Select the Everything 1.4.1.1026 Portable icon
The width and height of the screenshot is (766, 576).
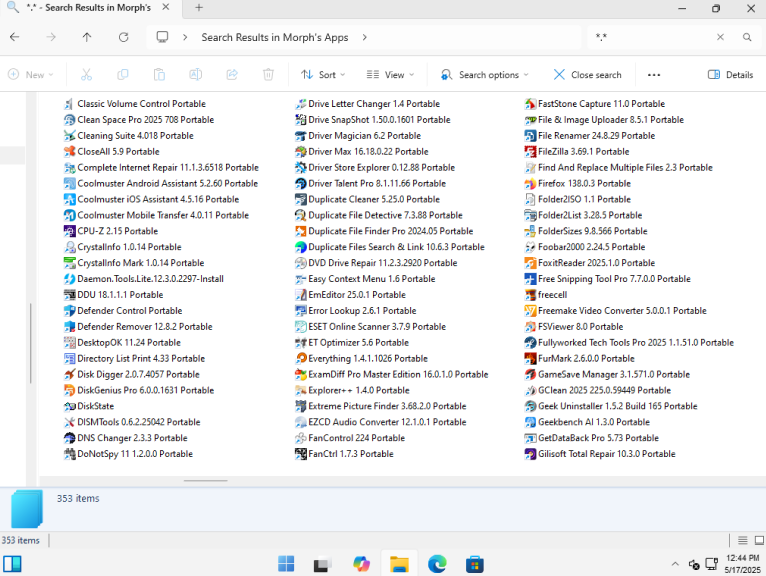pos(301,359)
